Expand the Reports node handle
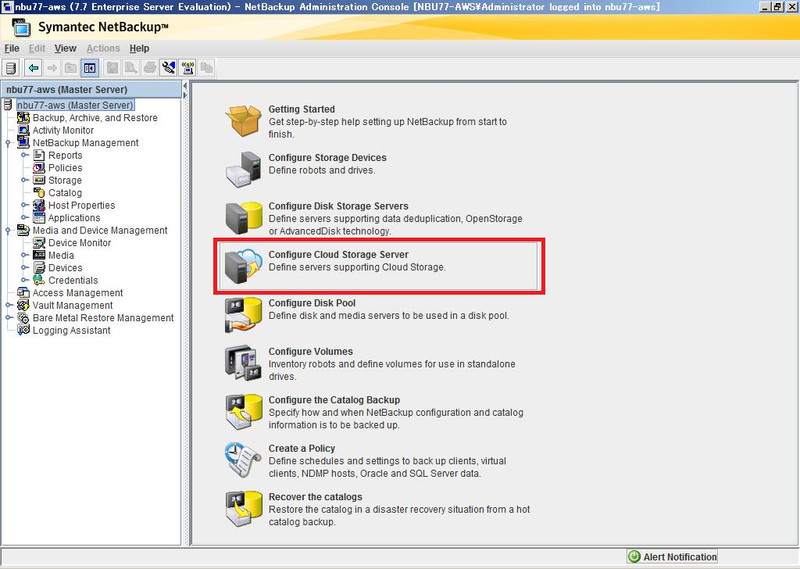The image size is (800, 569). (24, 155)
